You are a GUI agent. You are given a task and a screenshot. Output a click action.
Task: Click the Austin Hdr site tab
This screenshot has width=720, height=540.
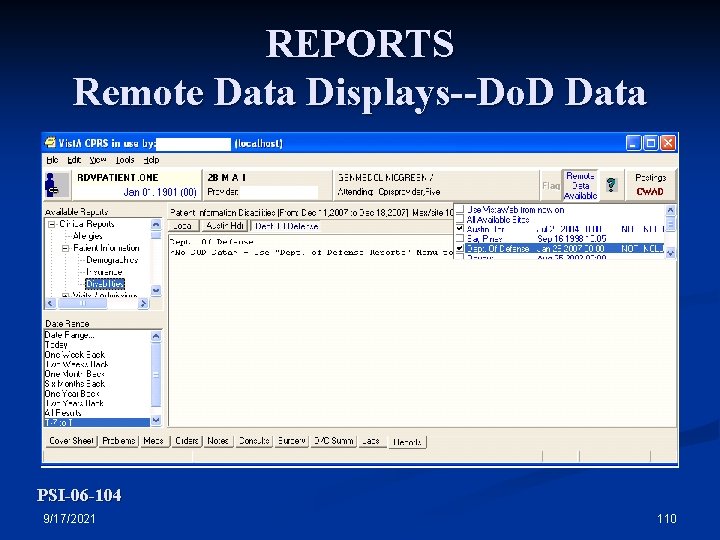tap(225, 226)
